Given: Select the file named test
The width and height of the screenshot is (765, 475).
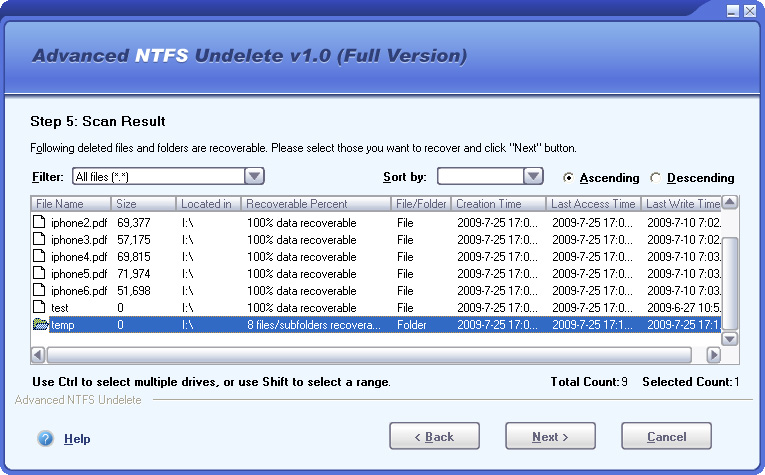Looking at the screenshot, I should tap(60, 308).
